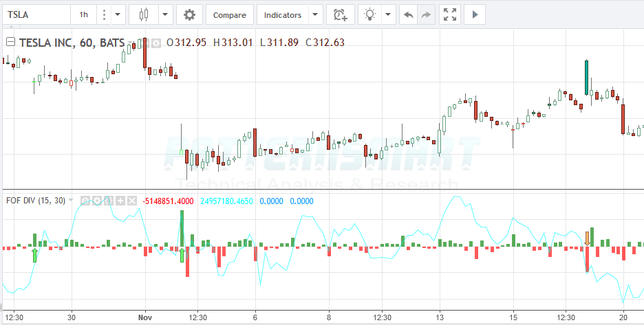Click the 13 date label on the time axis

440,317
